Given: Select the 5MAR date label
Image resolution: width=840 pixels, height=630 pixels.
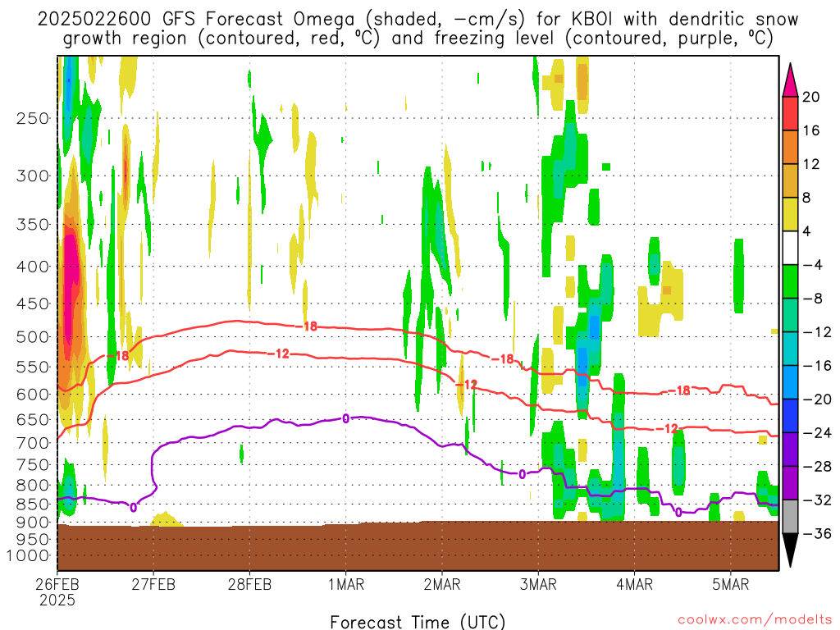Looking at the screenshot, I should tap(731, 584).
